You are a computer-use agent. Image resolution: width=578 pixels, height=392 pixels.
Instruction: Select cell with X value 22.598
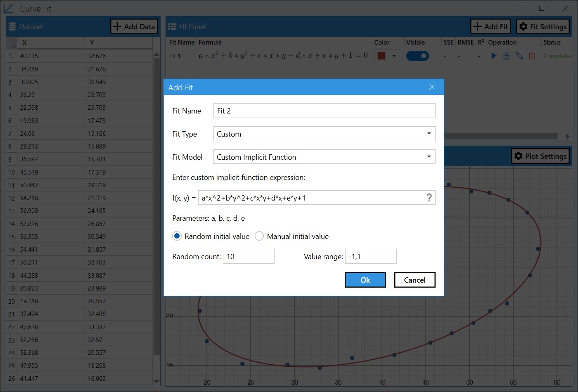point(51,107)
